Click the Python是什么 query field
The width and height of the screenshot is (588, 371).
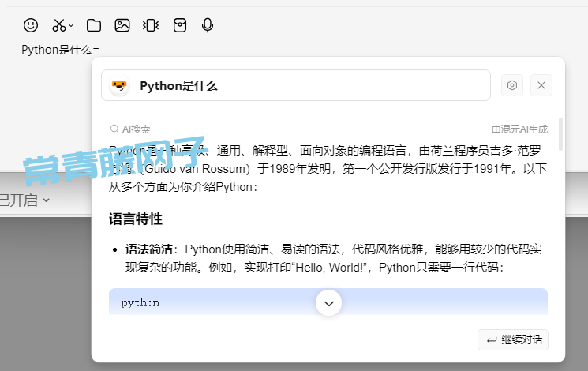point(308,86)
